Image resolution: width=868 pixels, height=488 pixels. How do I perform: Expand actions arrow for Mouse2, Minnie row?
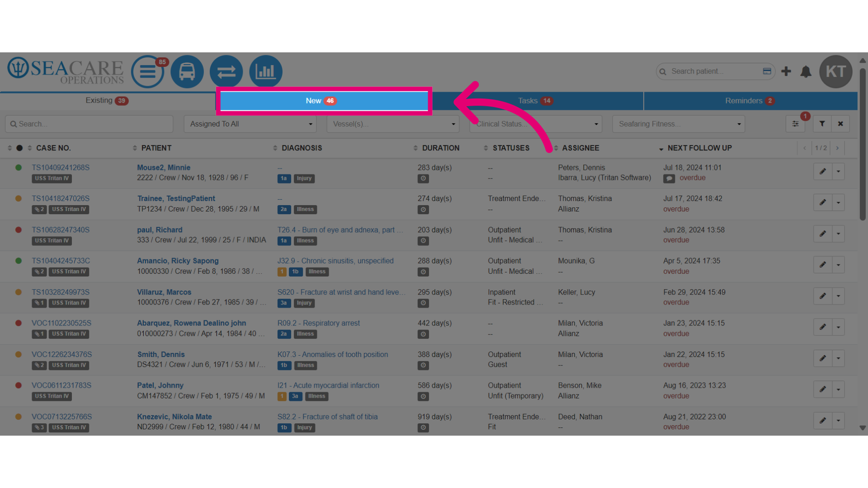pyautogui.click(x=838, y=171)
